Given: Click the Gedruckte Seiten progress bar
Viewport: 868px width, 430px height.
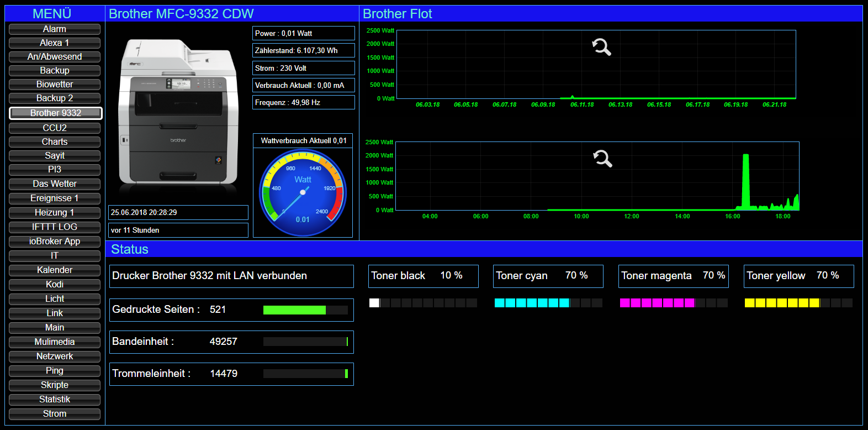Looking at the screenshot, I should [305, 310].
